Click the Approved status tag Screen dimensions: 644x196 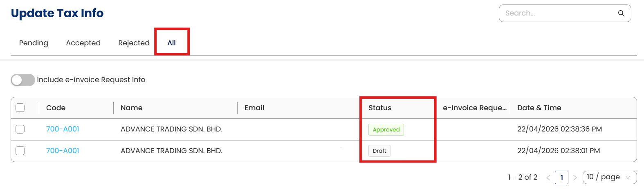coord(386,129)
